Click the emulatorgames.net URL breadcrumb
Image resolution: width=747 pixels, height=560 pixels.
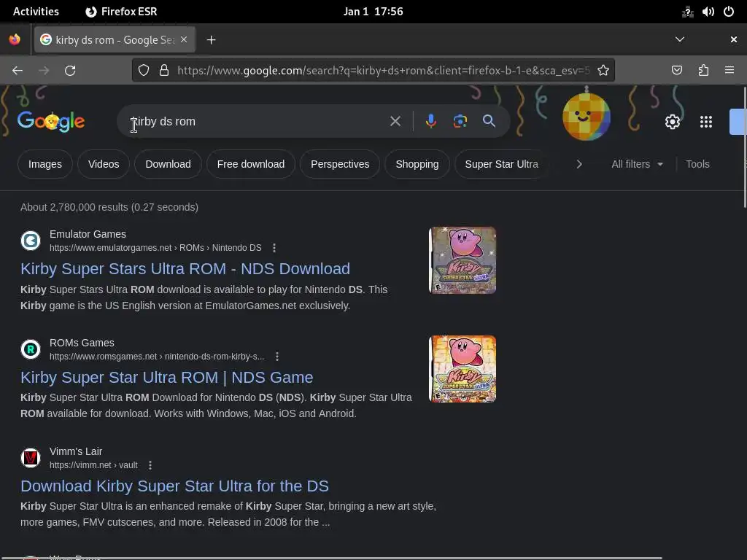pos(155,248)
